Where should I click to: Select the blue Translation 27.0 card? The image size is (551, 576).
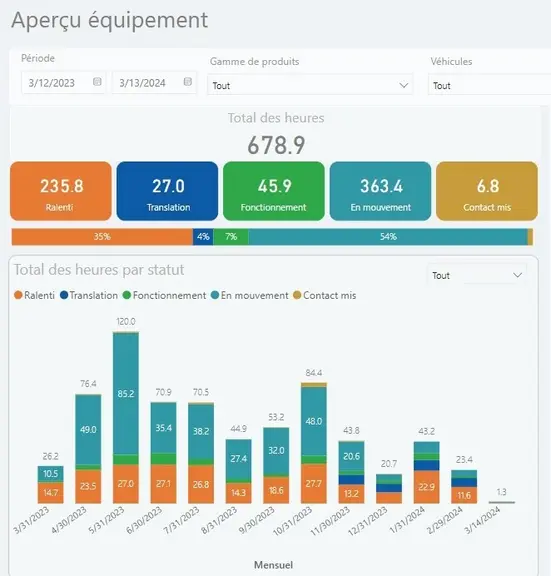pyautogui.click(x=168, y=191)
